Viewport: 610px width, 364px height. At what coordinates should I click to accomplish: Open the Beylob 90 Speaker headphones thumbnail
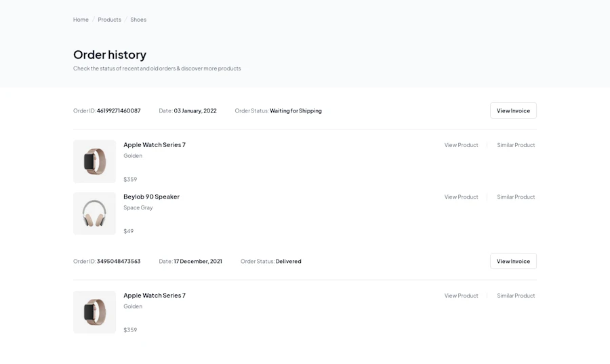point(94,214)
